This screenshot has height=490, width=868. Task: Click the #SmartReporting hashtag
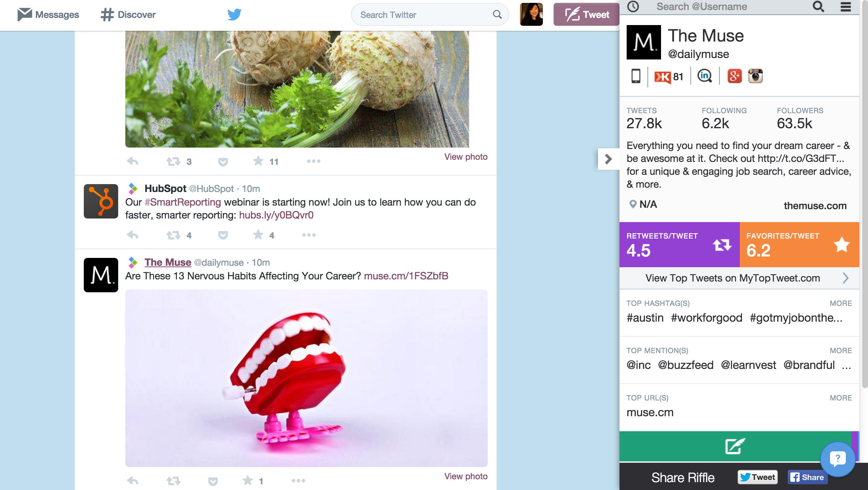[x=183, y=202]
